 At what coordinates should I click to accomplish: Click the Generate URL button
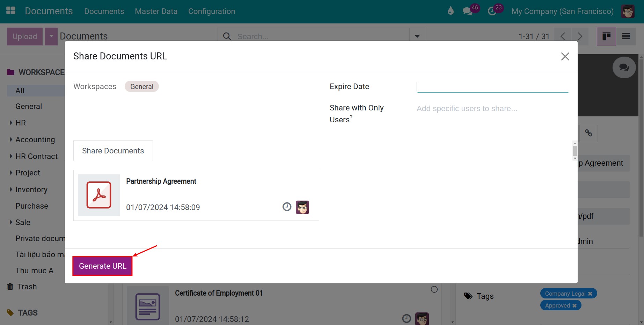[x=102, y=266]
